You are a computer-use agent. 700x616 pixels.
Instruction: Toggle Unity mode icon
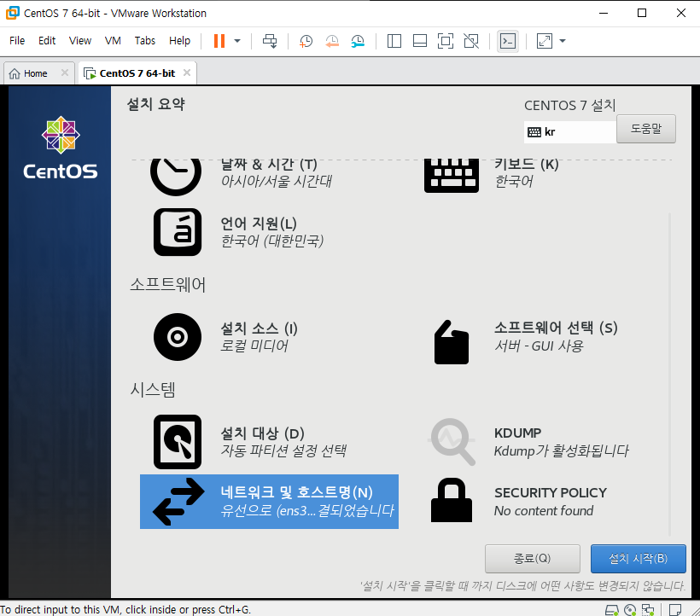click(471, 41)
